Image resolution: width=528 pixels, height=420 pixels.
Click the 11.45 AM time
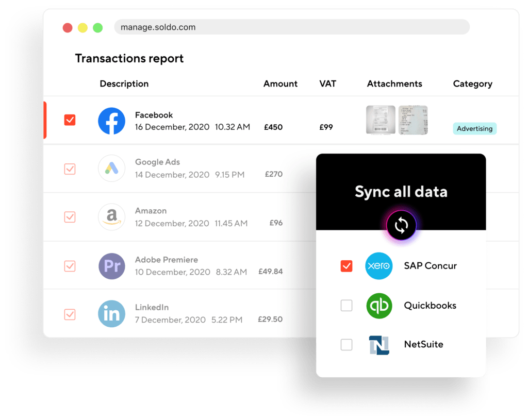coord(231,223)
